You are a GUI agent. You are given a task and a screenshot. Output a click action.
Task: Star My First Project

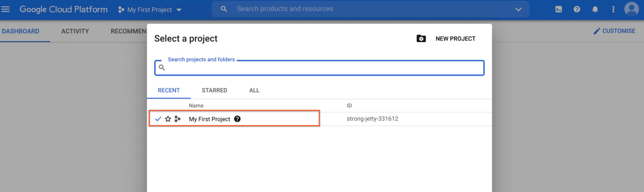(x=168, y=119)
